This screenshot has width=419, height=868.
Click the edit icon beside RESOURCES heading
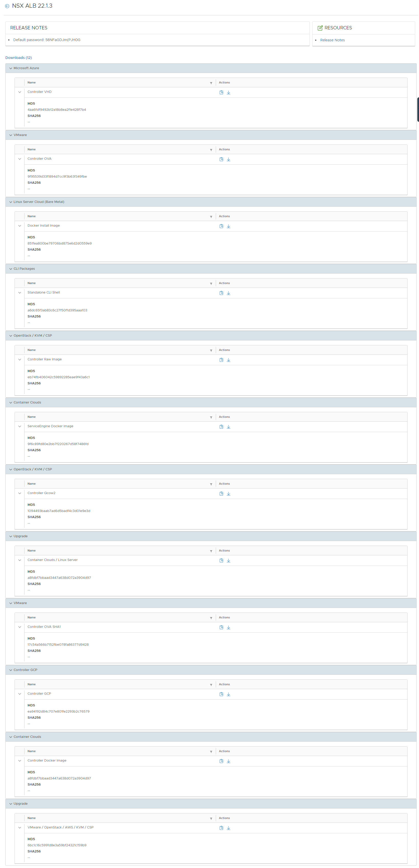(x=320, y=28)
